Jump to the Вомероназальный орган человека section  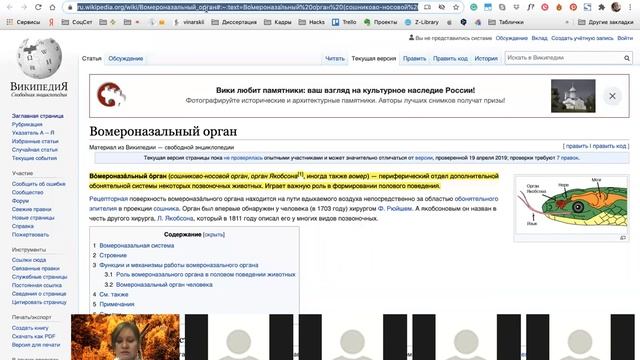tap(164, 284)
